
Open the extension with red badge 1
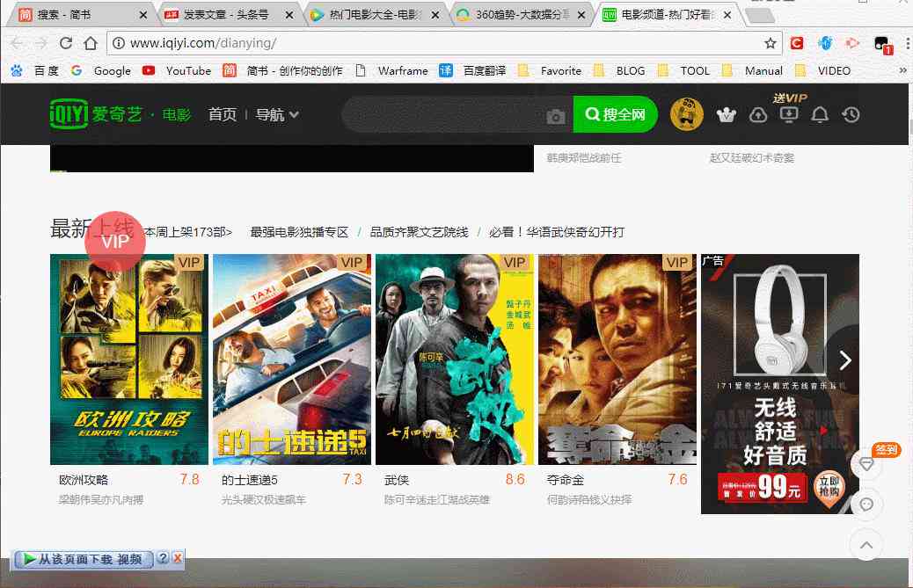coord(882,44)
